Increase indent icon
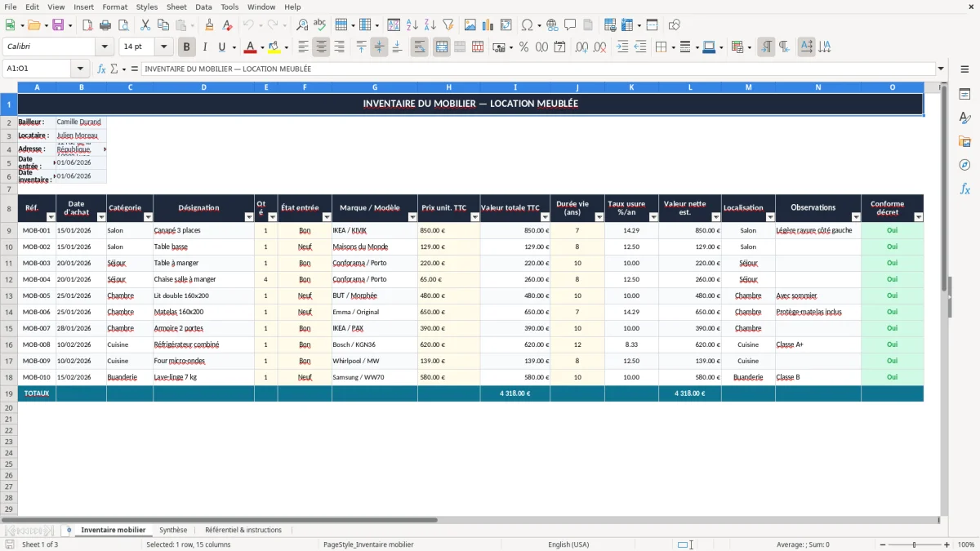Viewport: 980px width, 551px height. pyautogui.click(x=622, y=47)
